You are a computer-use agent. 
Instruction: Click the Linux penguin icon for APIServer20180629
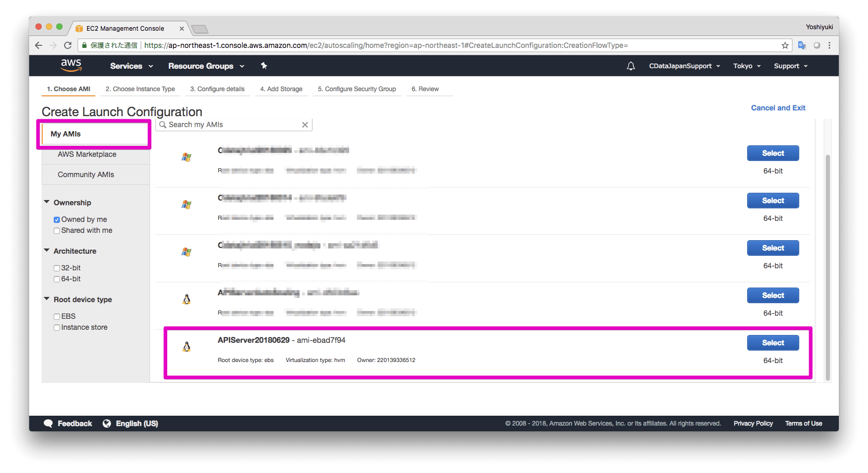pyautogui.click(x=187, y=346)
